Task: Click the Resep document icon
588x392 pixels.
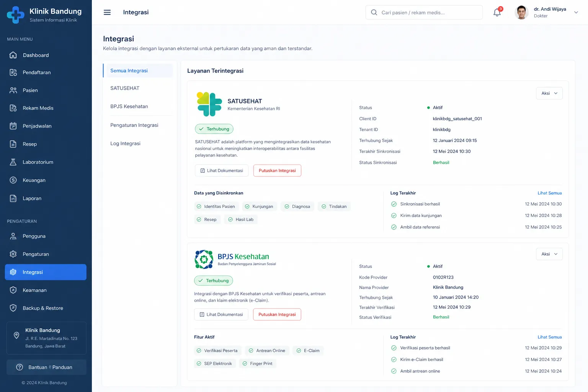Action: (x=13, y=144)
